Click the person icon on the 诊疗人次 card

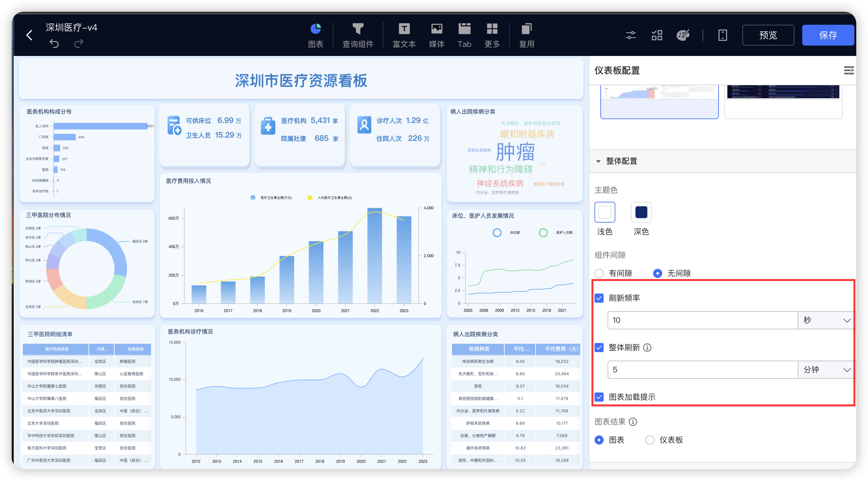point(364,125)
